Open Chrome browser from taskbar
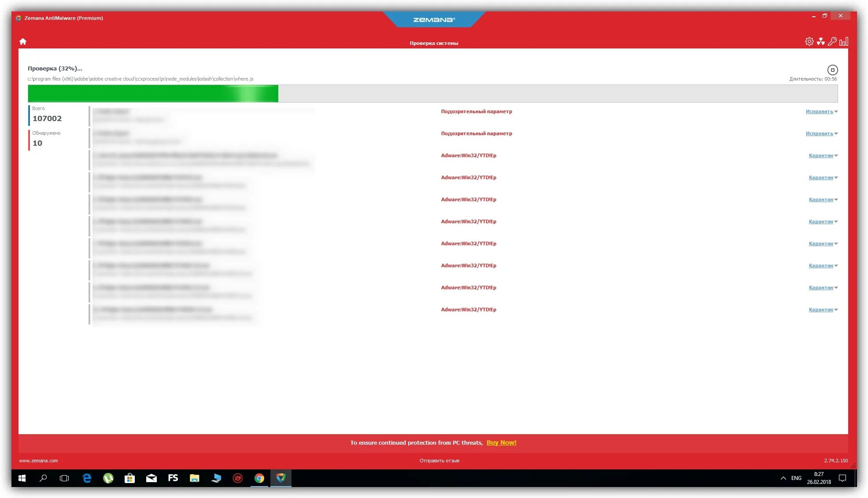Viewport: 868px width, 498px height. click(x=259, y=478)
